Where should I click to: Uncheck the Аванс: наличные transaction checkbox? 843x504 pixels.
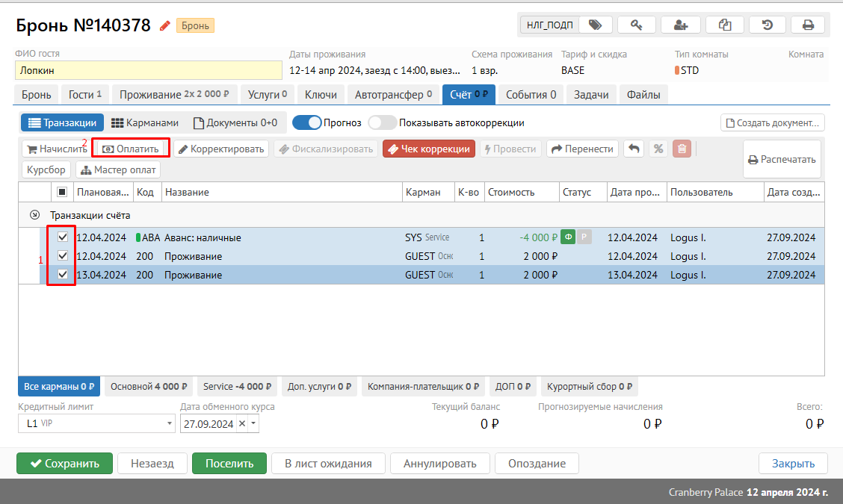[63, 237]
